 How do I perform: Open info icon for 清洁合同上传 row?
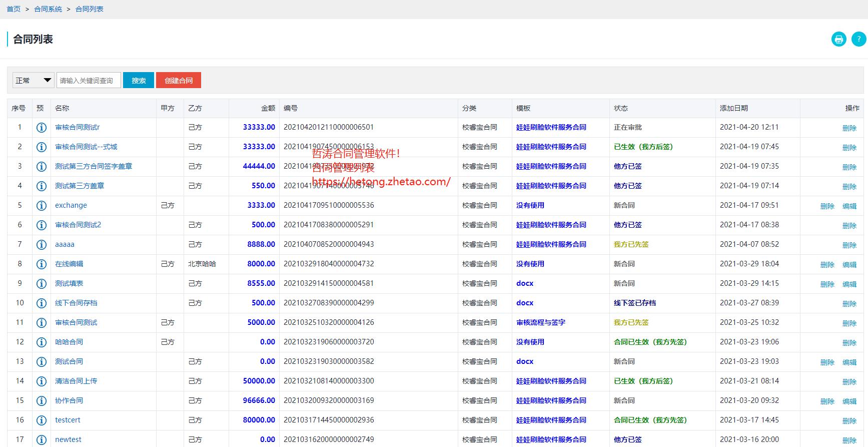(42, 381)
